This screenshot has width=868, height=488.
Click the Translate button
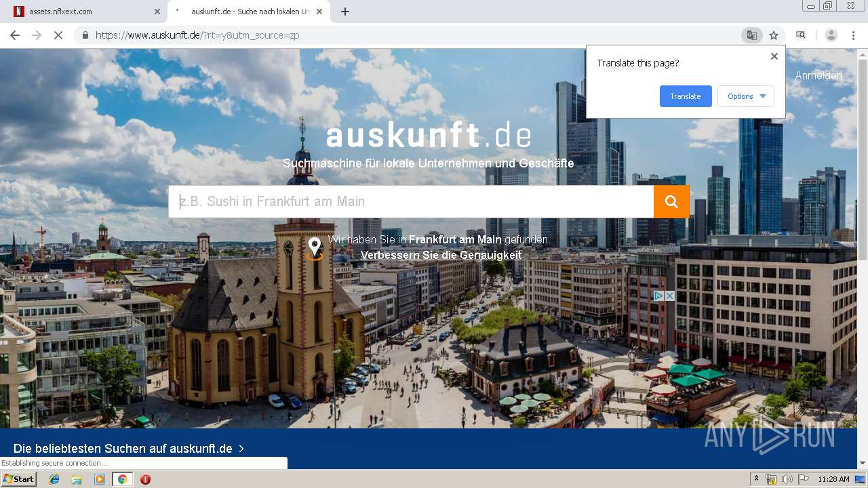[x=686, y=96]
